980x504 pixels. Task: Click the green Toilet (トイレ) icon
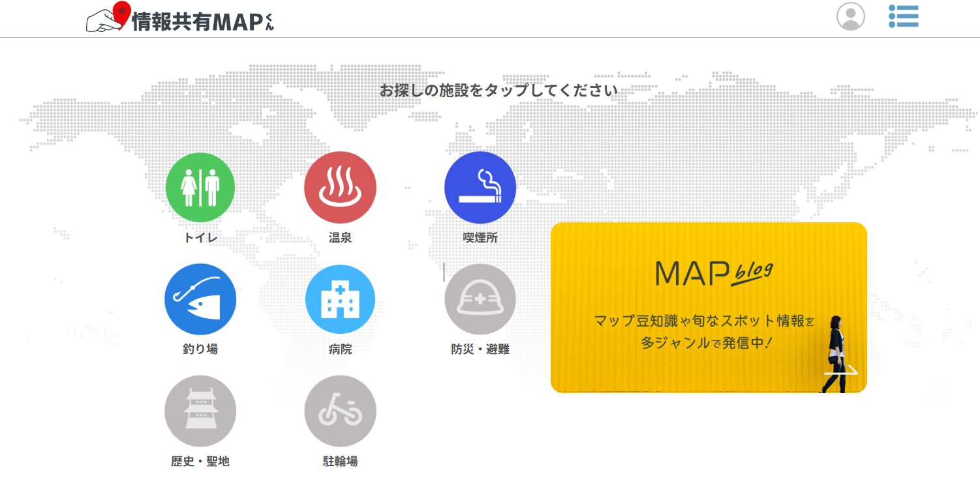coord(200,188)
